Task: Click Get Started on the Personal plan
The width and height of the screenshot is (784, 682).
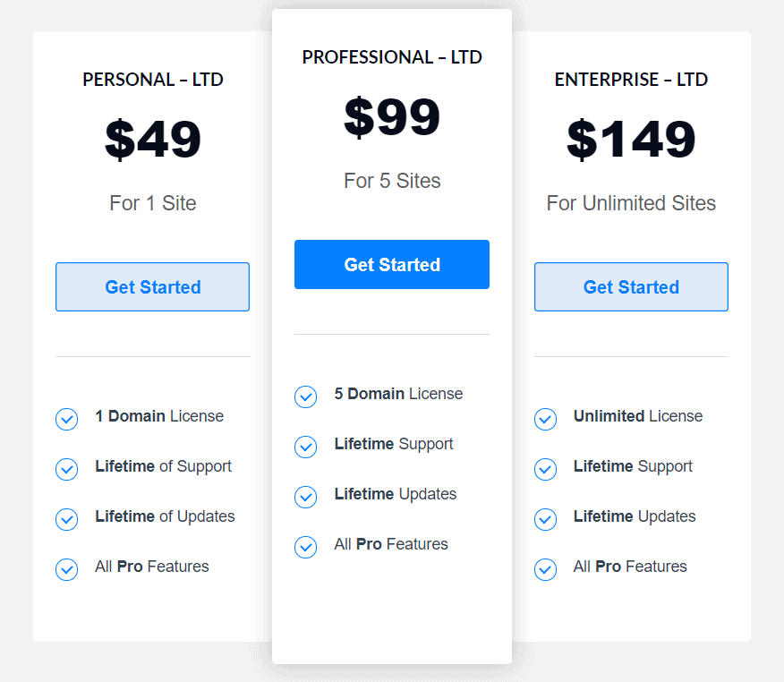Action: (x=152, y=286)
